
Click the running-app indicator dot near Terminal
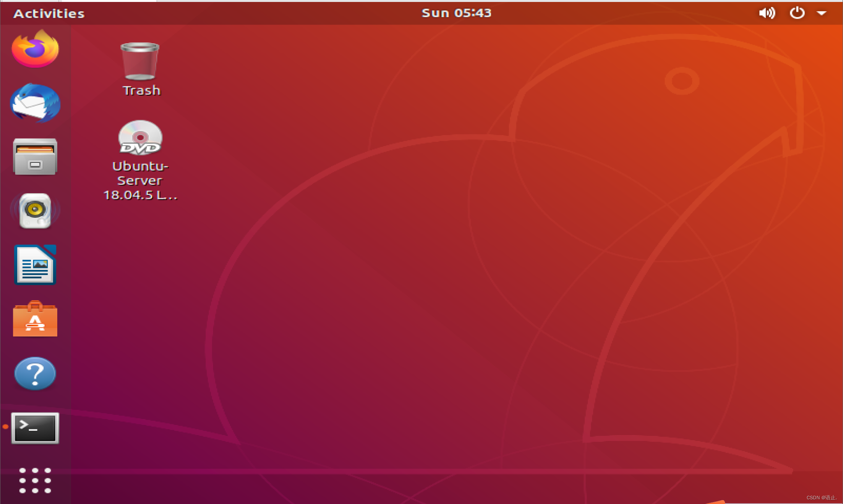coord(5,427)
